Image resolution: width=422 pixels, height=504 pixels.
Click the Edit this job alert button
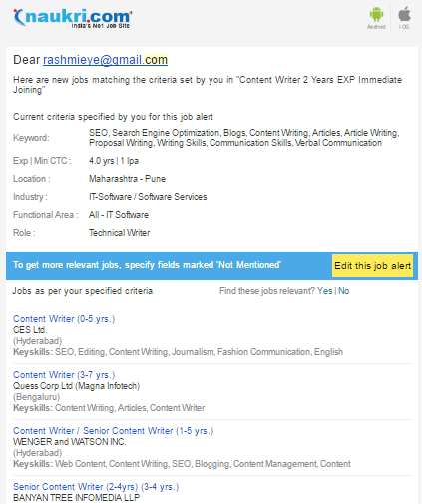click(x=372, y=266)
